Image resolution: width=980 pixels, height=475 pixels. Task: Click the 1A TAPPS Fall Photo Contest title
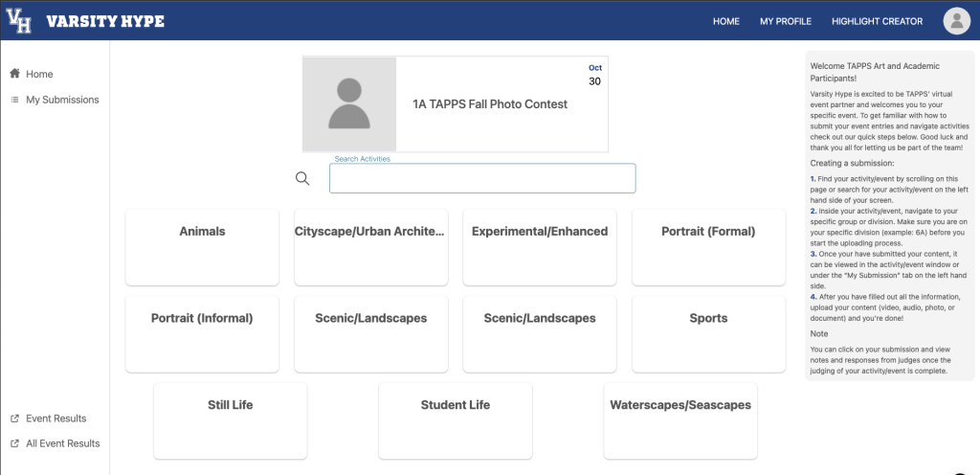490,104
